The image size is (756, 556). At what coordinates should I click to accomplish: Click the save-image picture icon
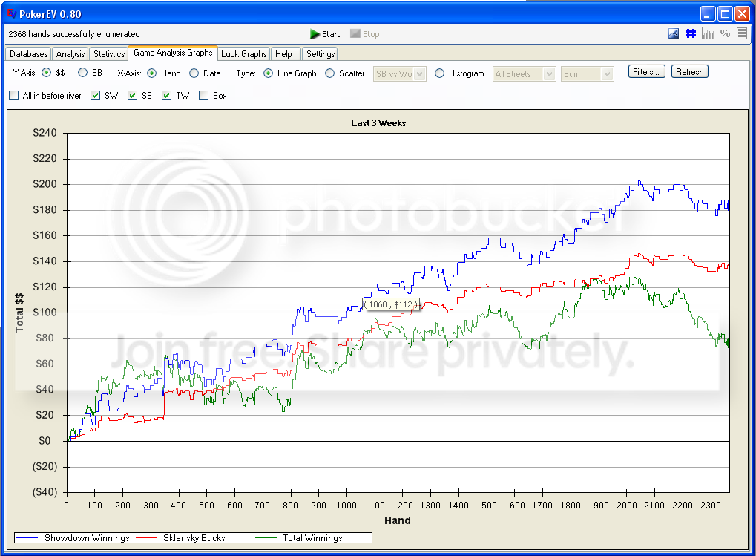point(674,33)
